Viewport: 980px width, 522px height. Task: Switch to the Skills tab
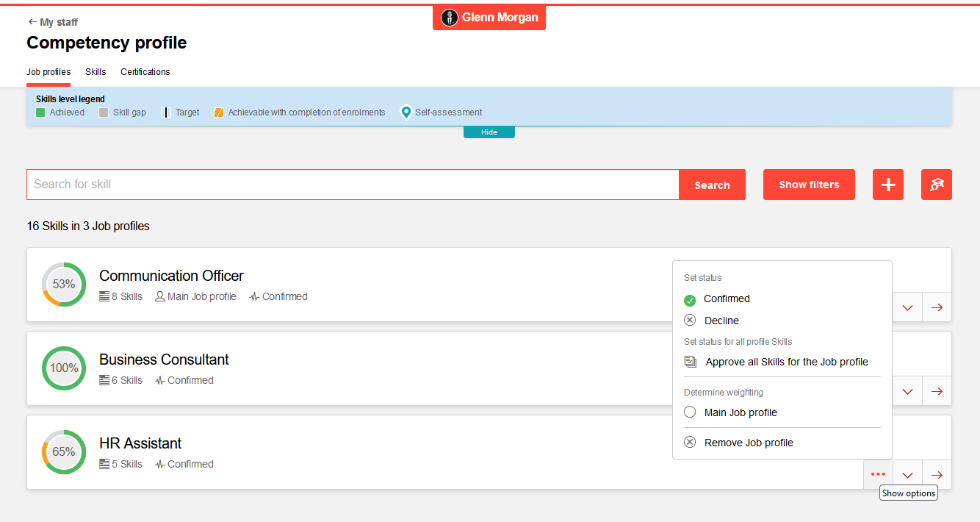click(x=96, y=72)
